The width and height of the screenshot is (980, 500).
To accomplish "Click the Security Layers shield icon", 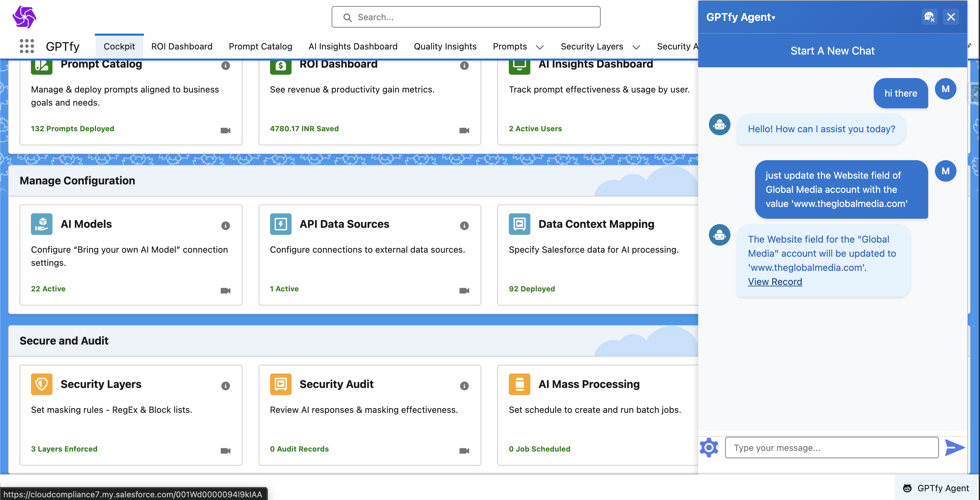I will coord(41,384).
